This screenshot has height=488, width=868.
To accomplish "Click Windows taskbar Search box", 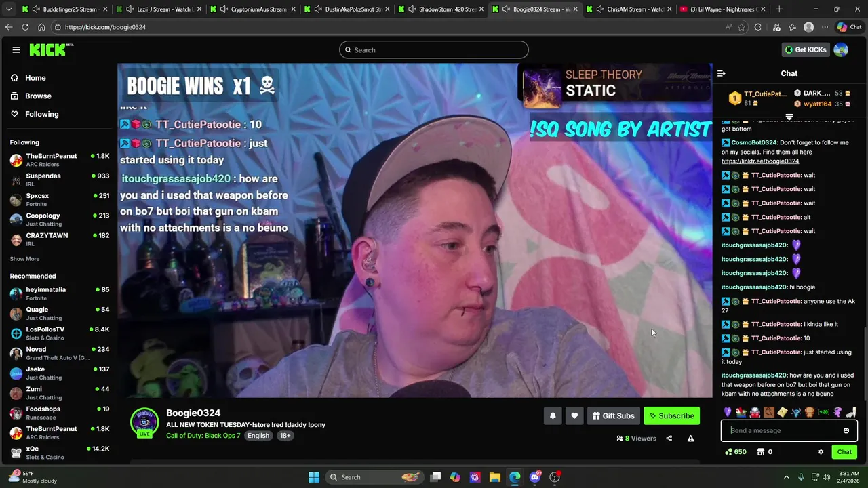I will [x=374, y=477].
